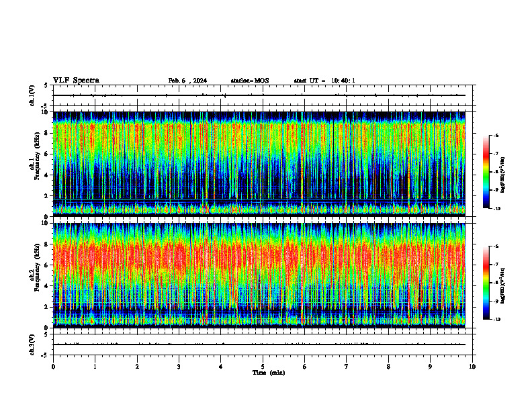Click the "VLF Spectra" plot title
Viewport: 532px width, 411px height.
click(x=76, y=81)
